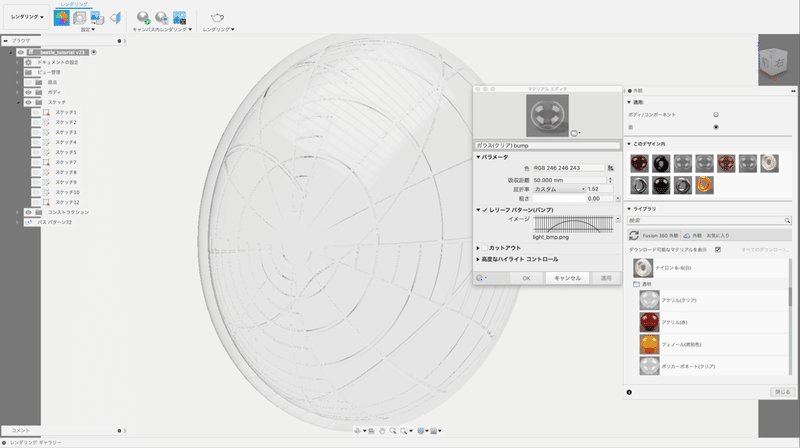Toggle show downloadable materials checkbox
Screen dimensions: 800x448
coord(718,250)
